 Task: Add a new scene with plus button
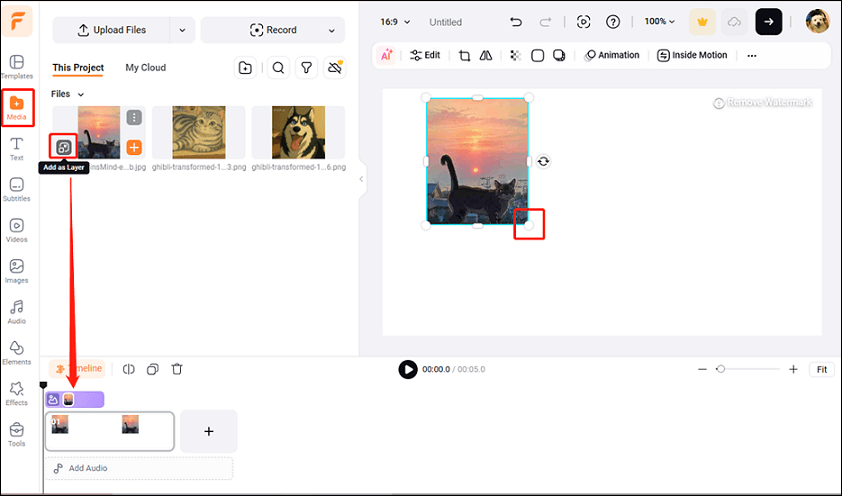coord(209,431)
